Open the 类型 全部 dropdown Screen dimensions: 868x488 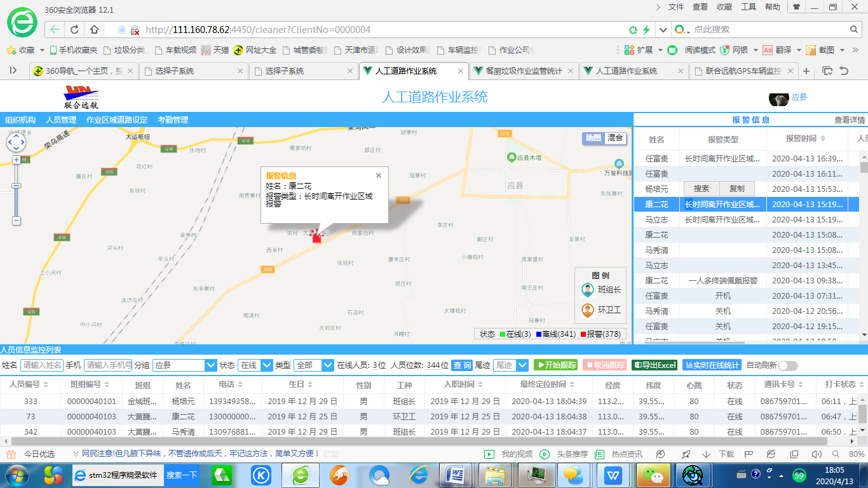(313, 365)
